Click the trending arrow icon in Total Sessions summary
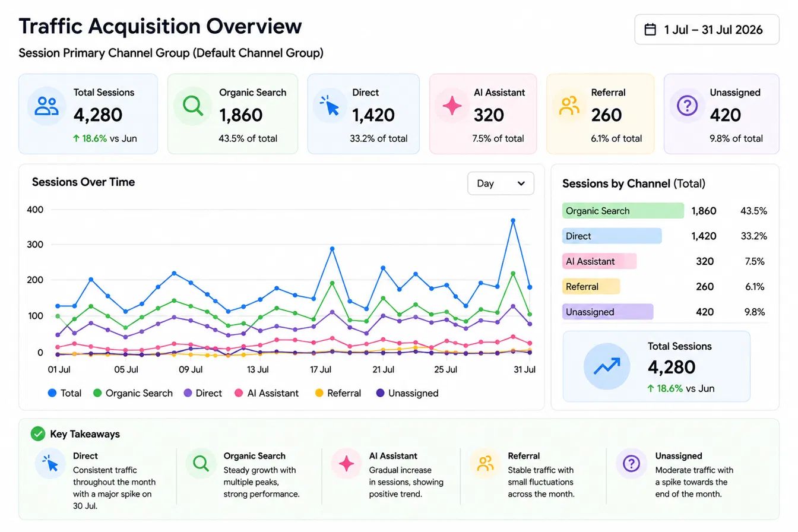 [606, 366]
